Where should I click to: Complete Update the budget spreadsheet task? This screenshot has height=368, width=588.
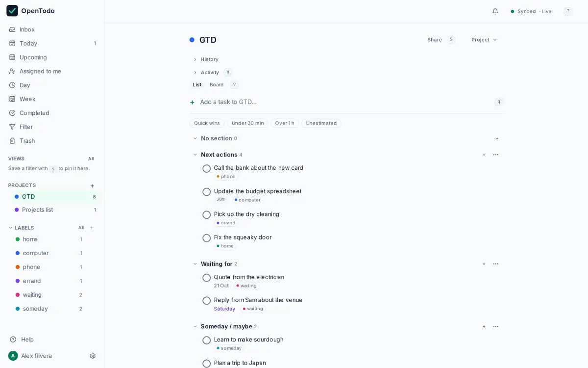click(207, 192)
